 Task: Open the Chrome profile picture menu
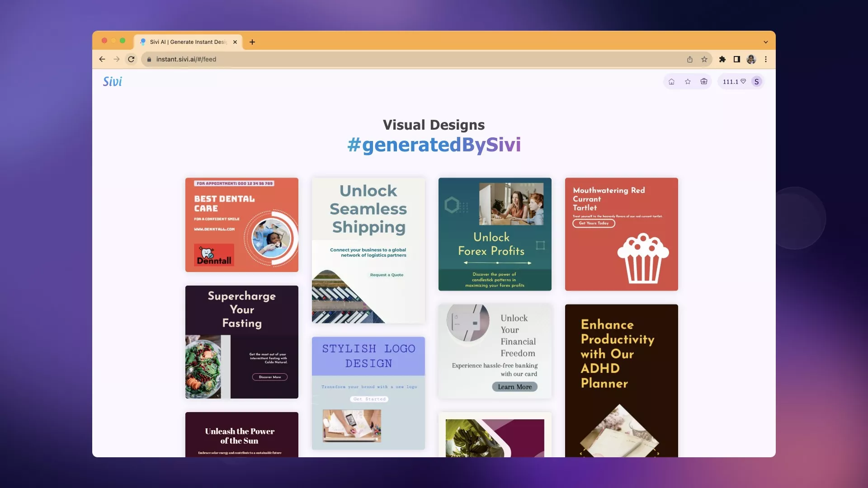tap(751, 59)
